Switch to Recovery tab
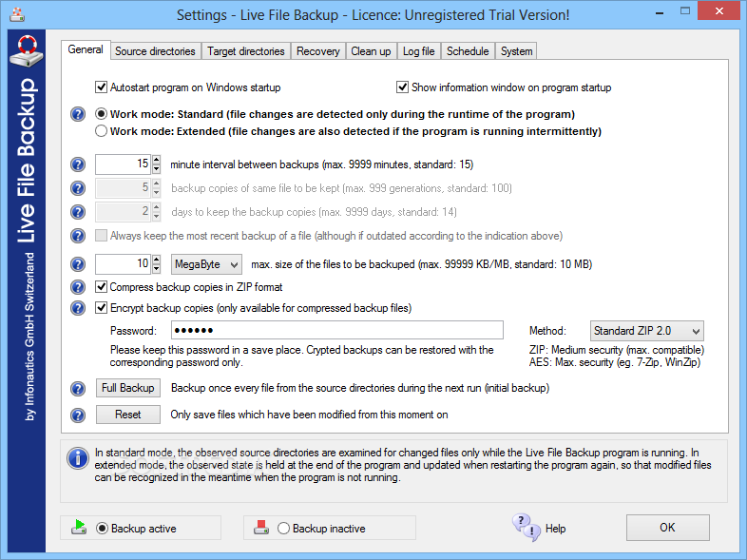This screenshot has width=747, height=560. click(318, 51)
